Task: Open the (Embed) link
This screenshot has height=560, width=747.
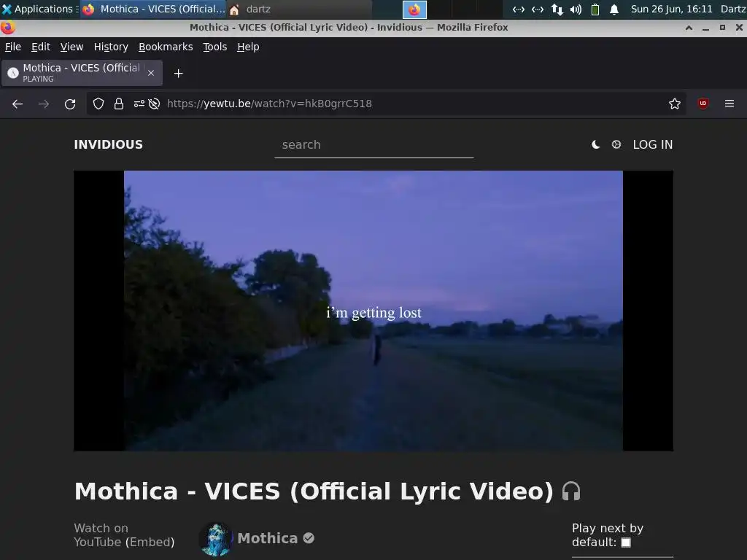Action: (x=150, y=542)
